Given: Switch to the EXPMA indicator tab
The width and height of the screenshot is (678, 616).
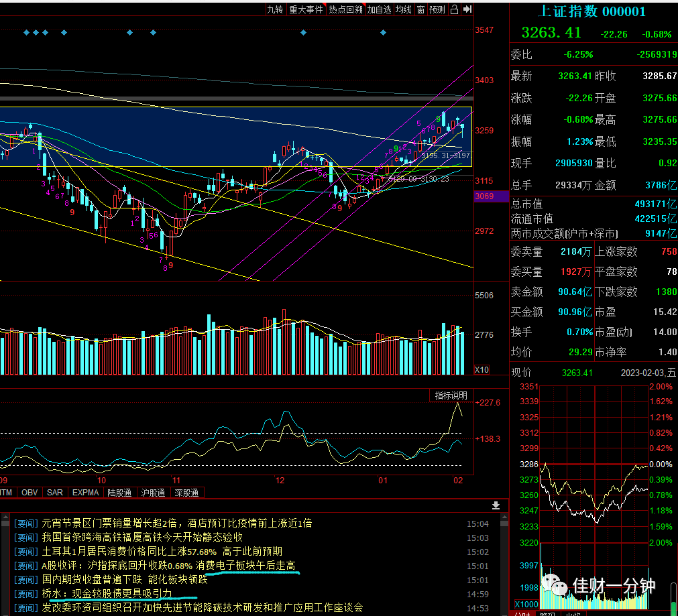Looking at the screenshot, I should tap(85, 493).
